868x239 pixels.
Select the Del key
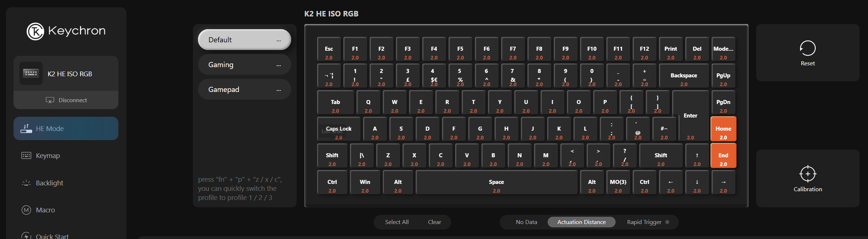point(697,49)
